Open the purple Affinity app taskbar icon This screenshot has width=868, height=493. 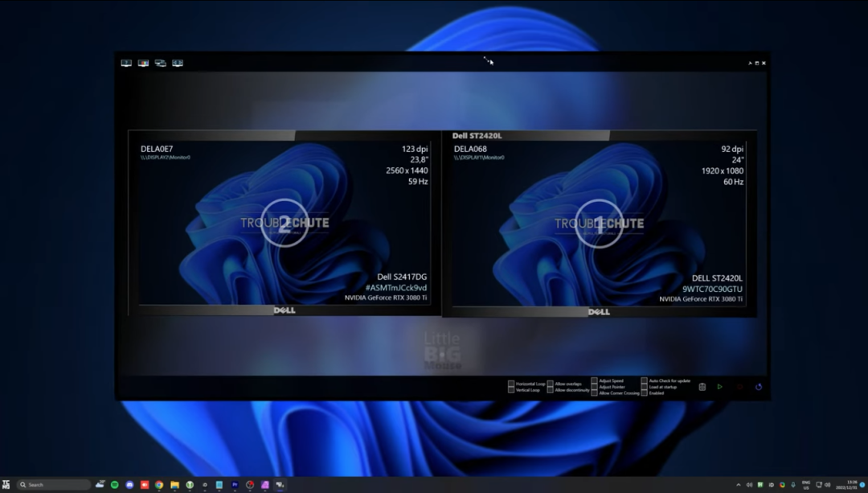pos(265,485)
